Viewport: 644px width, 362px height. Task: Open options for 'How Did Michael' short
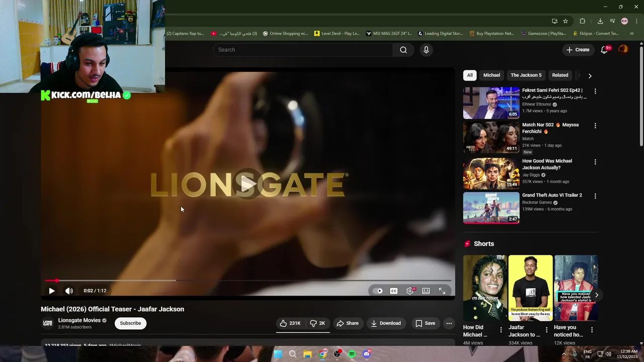point(501,330)
